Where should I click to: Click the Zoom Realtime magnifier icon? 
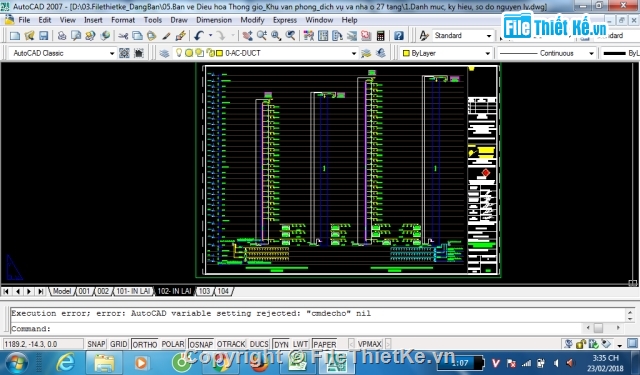(262, 36)
